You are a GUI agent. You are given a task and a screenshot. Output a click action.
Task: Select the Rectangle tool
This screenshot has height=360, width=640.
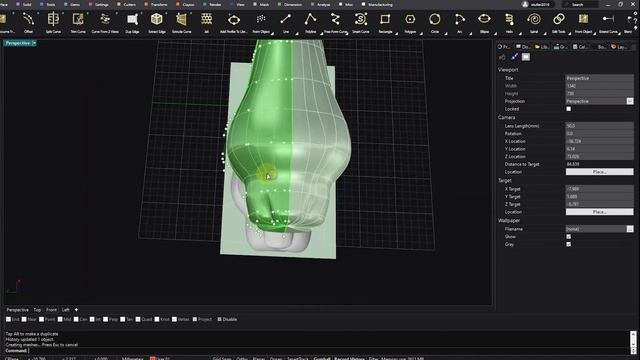tap(385, 22)
